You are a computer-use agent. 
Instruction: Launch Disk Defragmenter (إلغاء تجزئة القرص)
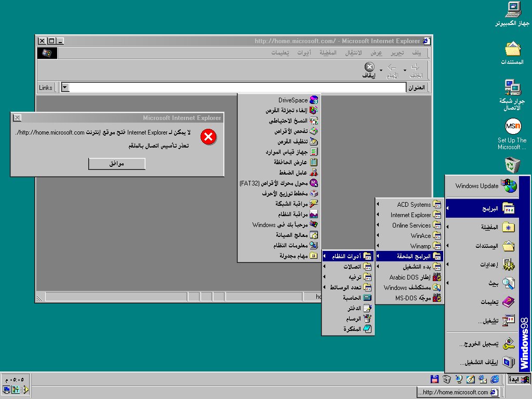[279, 110]
